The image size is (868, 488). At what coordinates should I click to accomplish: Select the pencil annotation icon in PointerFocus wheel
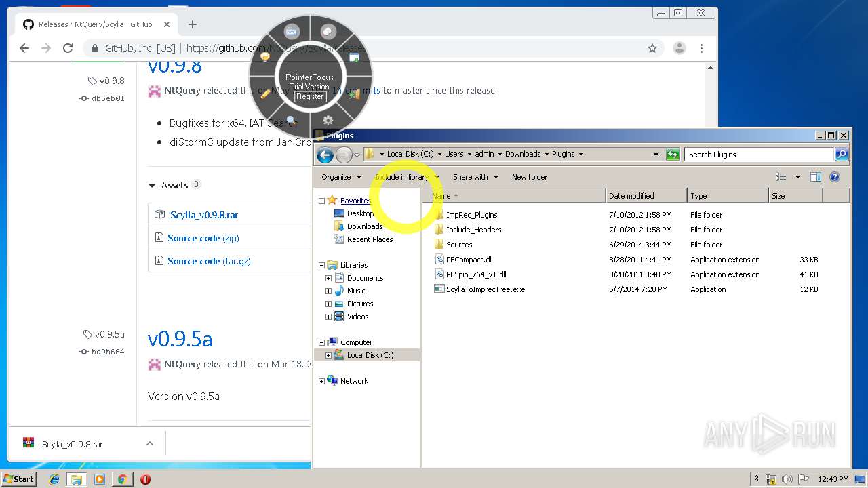click(x=266, y=94)
